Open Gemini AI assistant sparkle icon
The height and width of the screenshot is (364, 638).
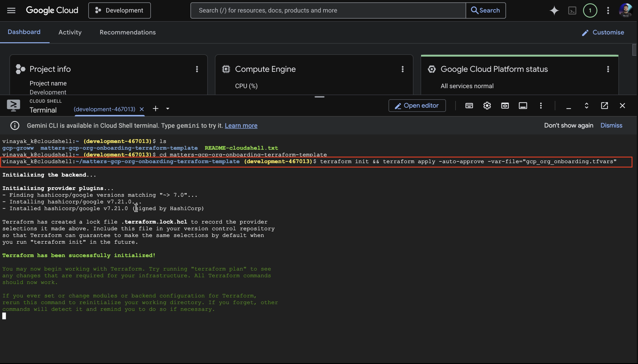click(x=554, y=10)
